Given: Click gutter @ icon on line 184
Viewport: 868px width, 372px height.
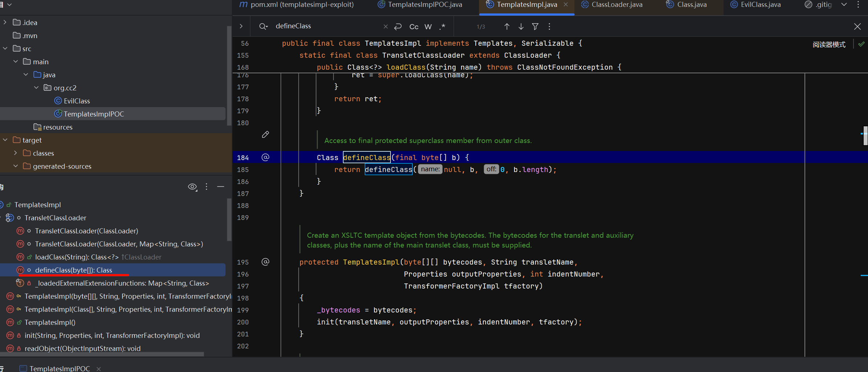Looking at the screenshot, I should pos(266,158).
